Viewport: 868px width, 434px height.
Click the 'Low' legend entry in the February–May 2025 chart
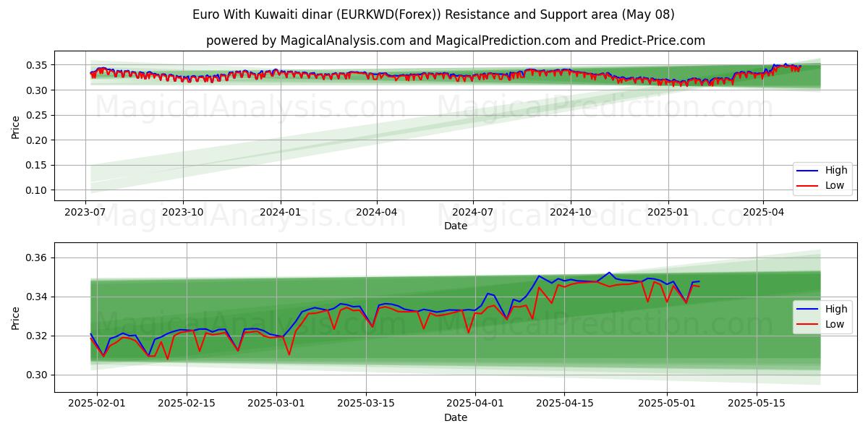pos(835,324)
